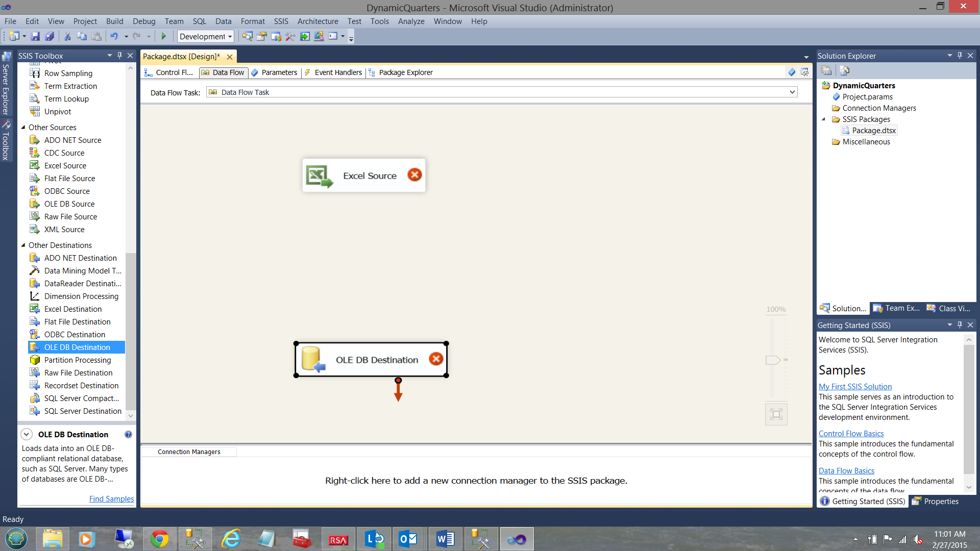Viewport: 980px width, 551px height.
Task: Open the Data Flow Task dropdown
Action: click(x=792, y=92)
